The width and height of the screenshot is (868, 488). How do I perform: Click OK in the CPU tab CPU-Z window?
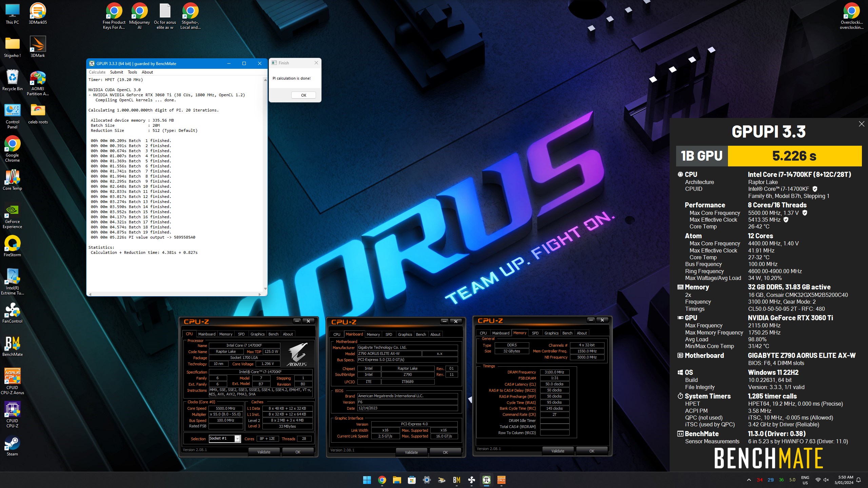point(298,452)
